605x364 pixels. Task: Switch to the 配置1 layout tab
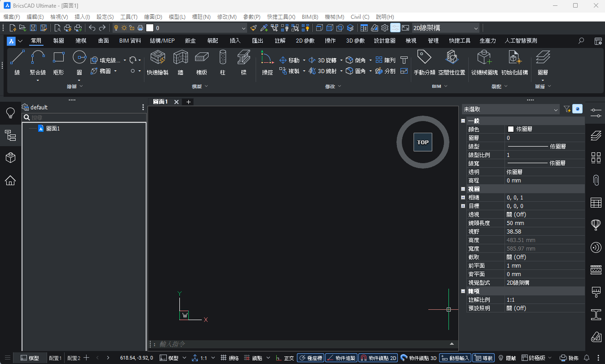(x=55, y=358)
